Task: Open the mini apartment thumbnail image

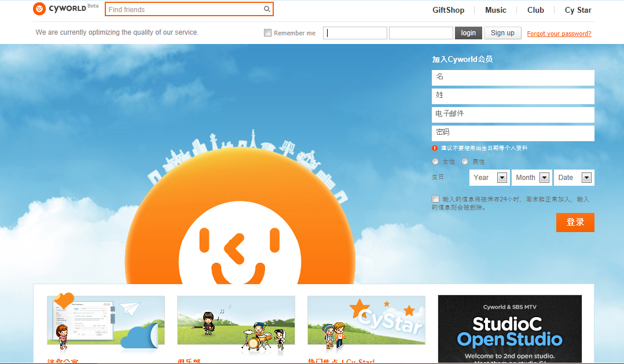Action: point(106,322)
